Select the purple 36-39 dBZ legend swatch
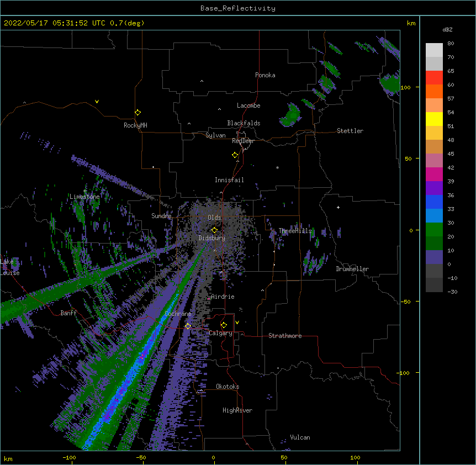 434,188
